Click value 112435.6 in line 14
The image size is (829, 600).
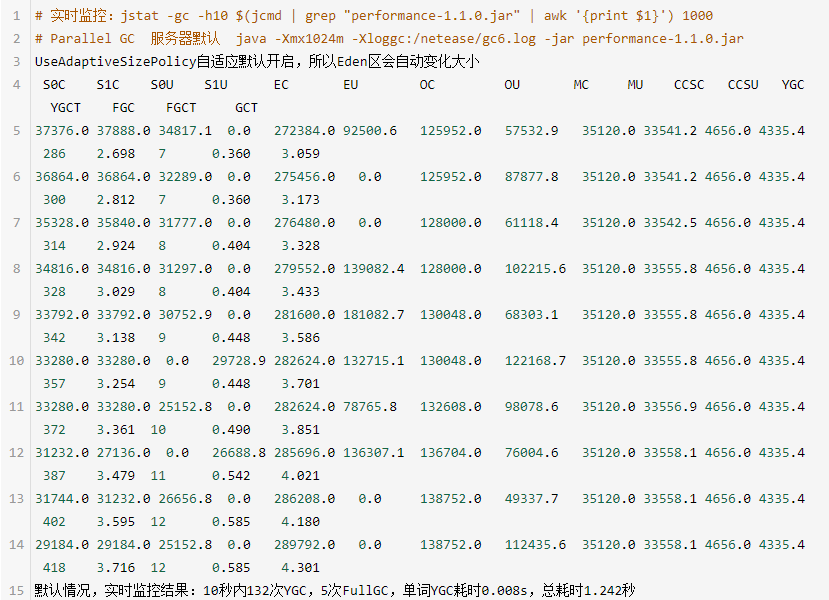(535, 544)
